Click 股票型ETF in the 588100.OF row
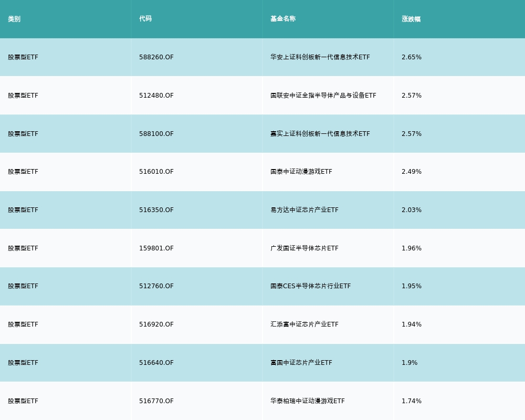This screenshot has width=525, height=420. point(23,134)
